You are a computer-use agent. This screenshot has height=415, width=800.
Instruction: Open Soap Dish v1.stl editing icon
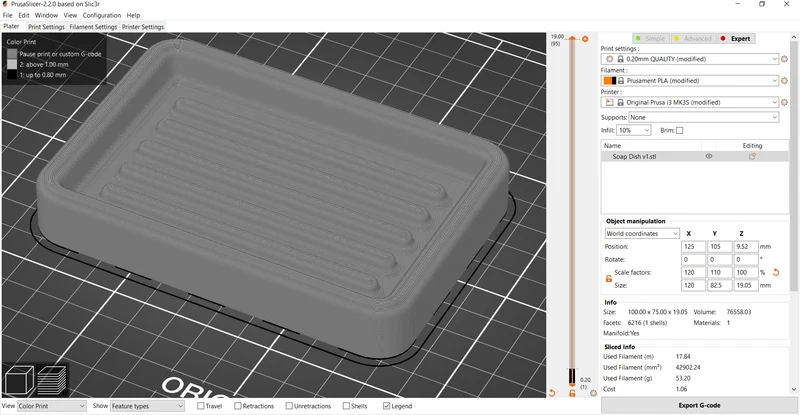tap(752, 157)
